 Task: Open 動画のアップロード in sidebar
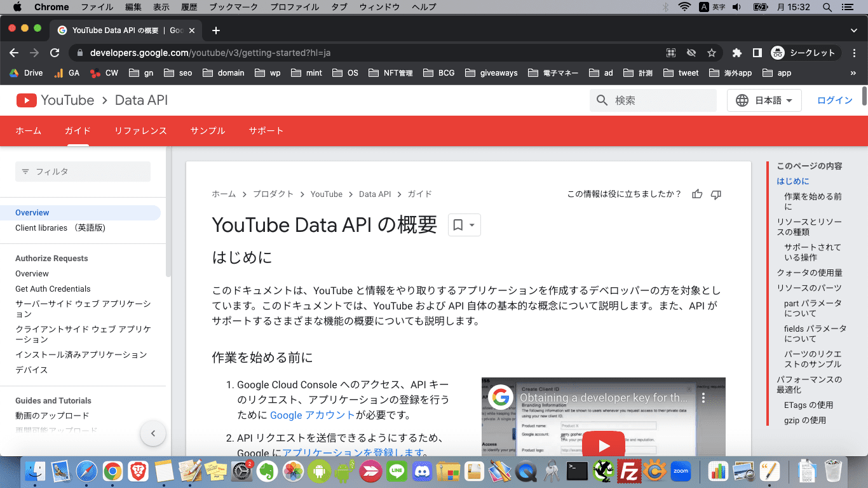click(52, 416)
